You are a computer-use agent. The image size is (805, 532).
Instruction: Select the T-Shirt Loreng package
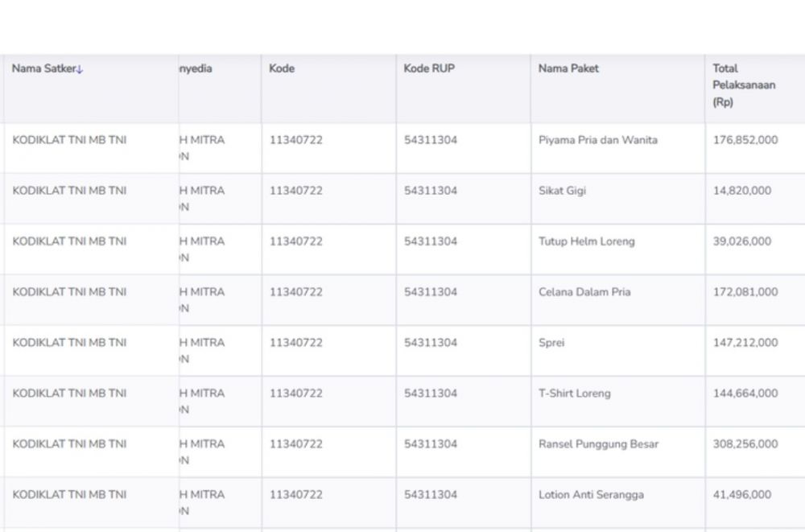574,394
